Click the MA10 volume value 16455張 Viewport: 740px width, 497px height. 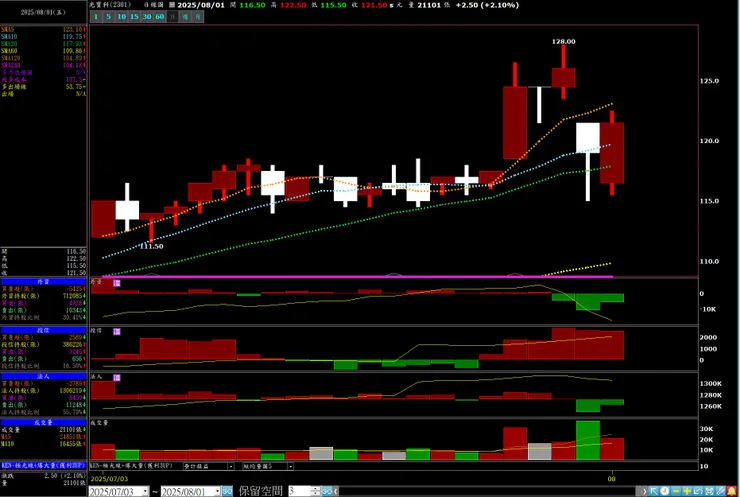point(73,444)
